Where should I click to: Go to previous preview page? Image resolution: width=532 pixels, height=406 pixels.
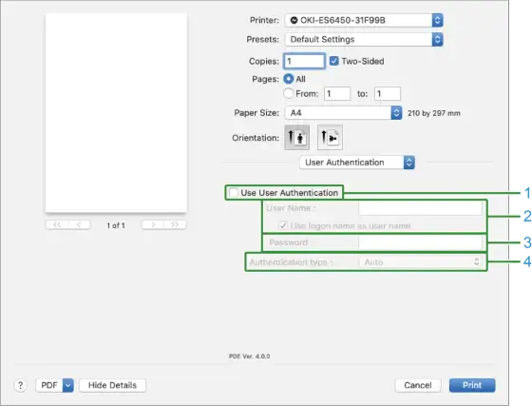click(x=79, y=224)
